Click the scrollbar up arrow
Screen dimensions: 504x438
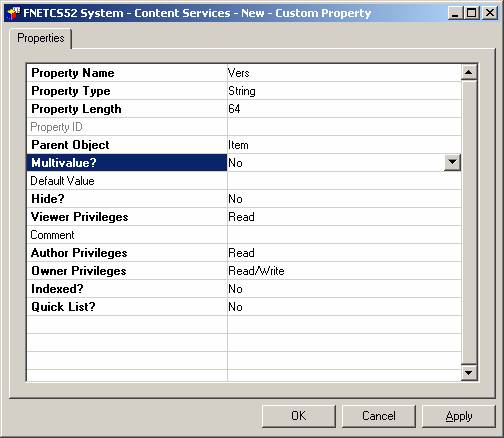(468, 72)
